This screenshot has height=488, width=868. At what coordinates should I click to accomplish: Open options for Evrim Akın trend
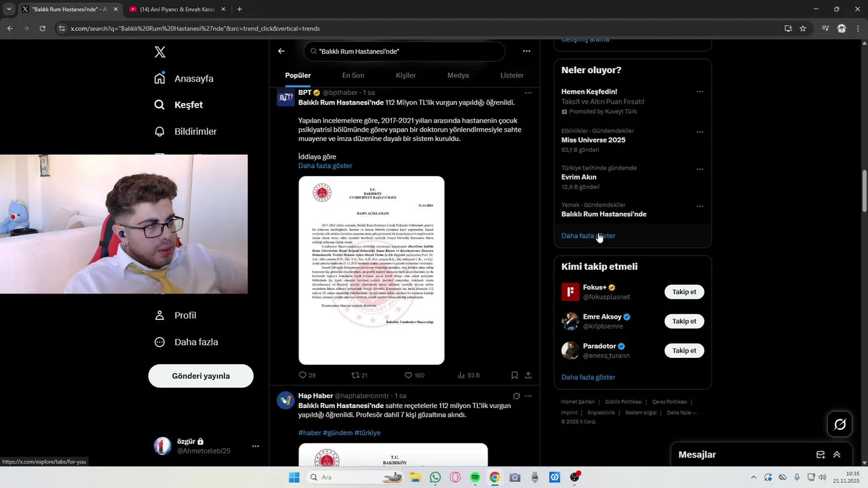click(700, 169)
